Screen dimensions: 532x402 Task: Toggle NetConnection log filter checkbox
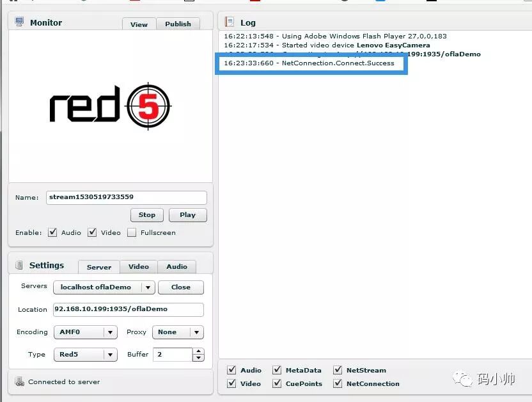pyautogui.click(x=338, y=383)
